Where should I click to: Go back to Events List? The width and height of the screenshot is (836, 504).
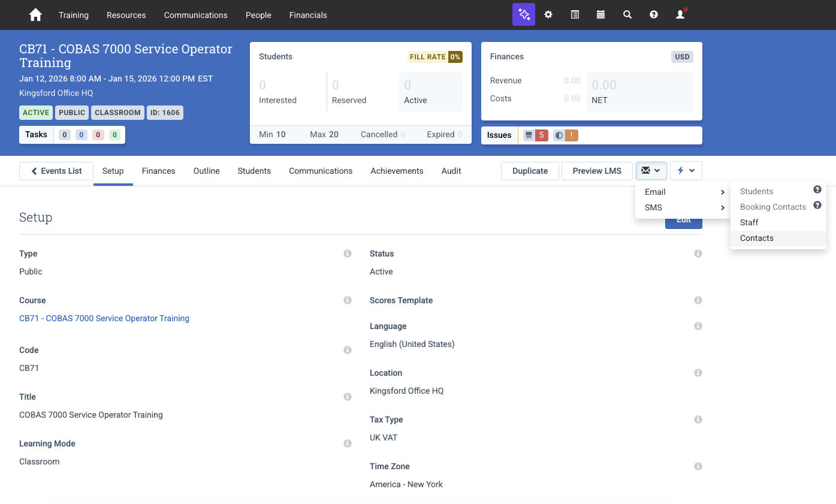pyautogui.click(x=56, y=171)
